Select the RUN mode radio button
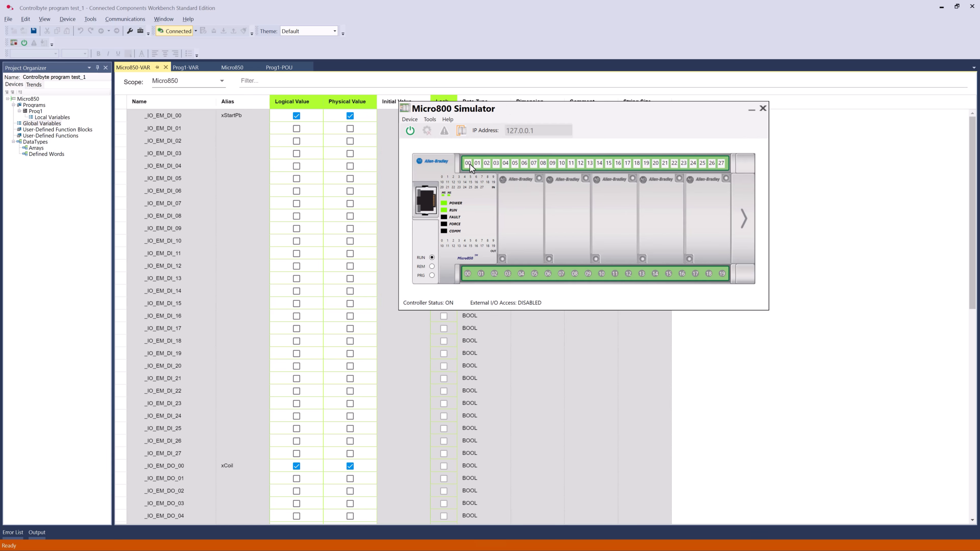Image resolution: width=980 pixels, height=551 pixels. (432, 258)
